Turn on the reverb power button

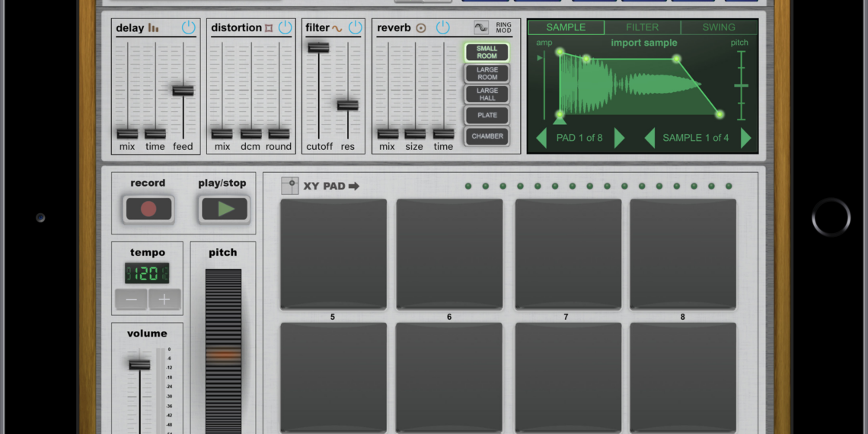pos(442,28)
